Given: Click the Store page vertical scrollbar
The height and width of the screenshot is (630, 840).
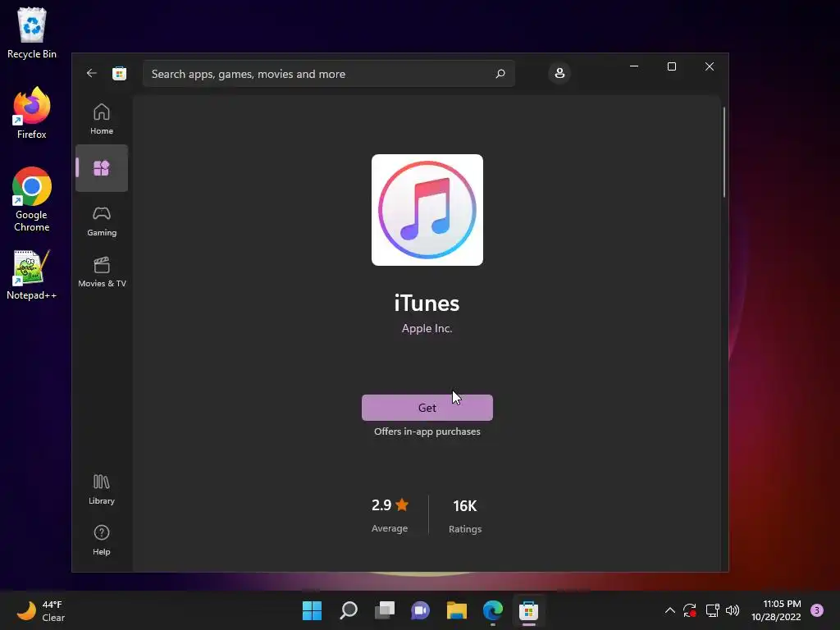Looking at the screenshot, I should 724,153.
